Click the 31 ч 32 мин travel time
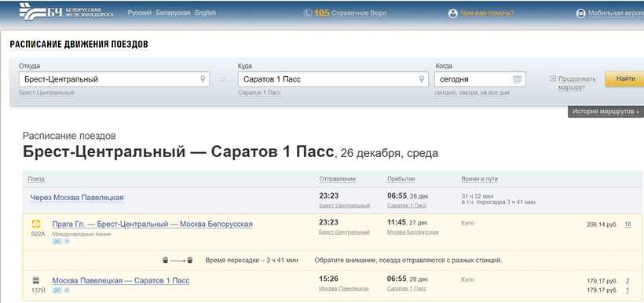This screenshot has height=303, width=644. coord(478,195)
